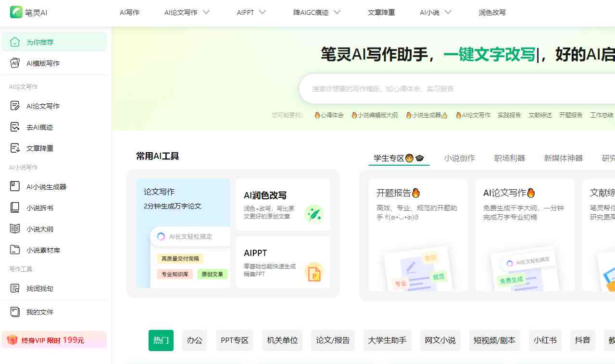This screenshot has width=615, height=364.
Task: Click the 常用AI工具 heading
Action: click(158, 156)
